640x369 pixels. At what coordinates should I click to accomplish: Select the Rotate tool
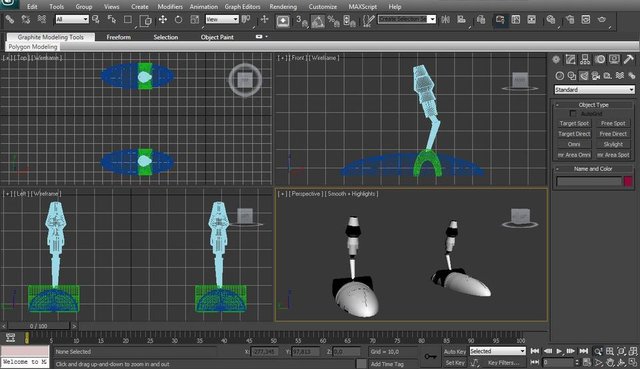(178, 19)
